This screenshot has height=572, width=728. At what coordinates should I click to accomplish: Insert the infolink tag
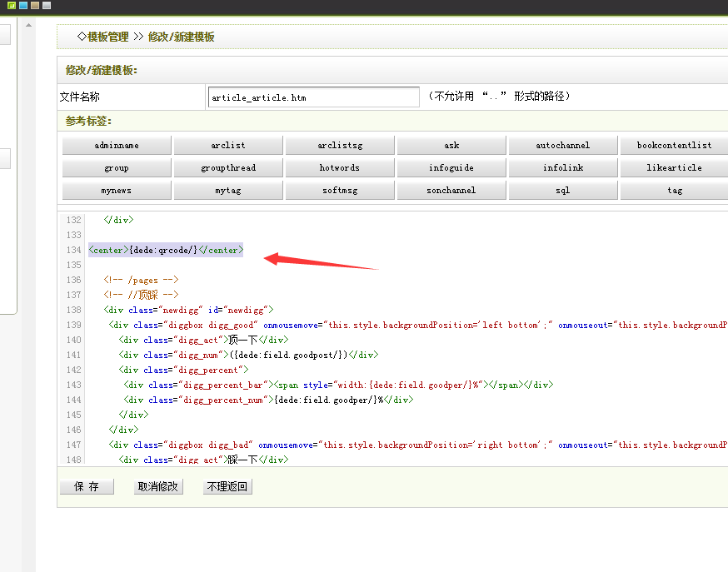tap(563, 167)
